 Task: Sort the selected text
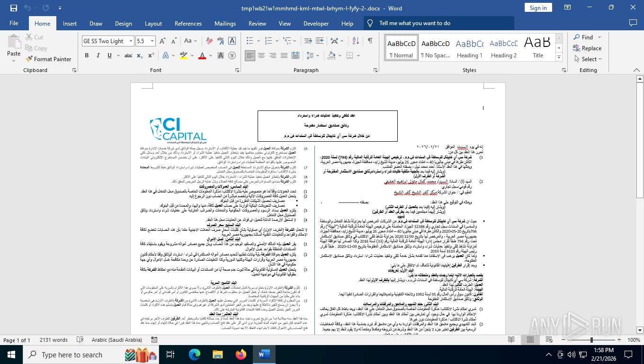[x=357, y=41]
